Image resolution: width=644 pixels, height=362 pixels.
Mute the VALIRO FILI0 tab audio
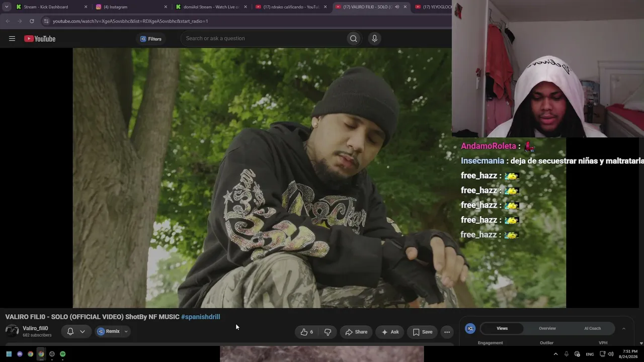coord(397,7)
